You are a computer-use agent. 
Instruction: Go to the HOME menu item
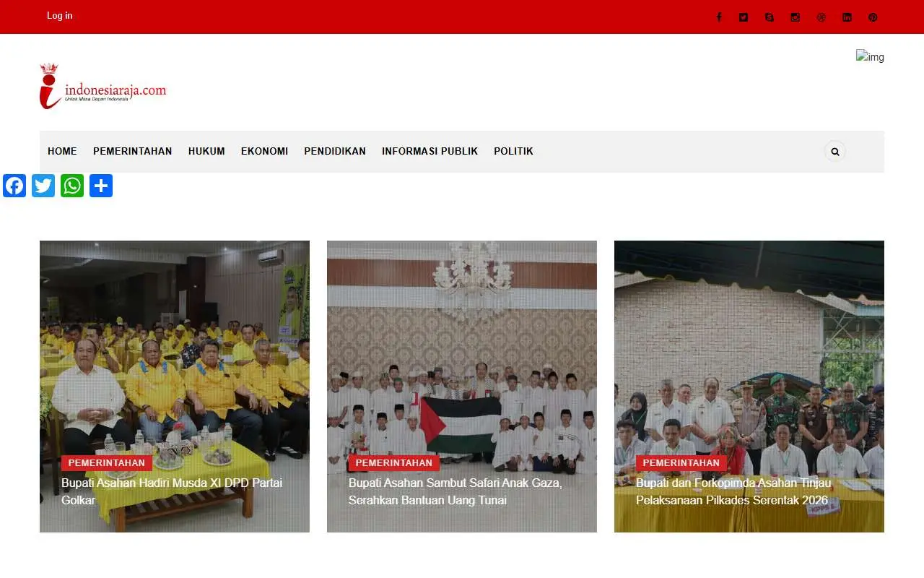62,151
